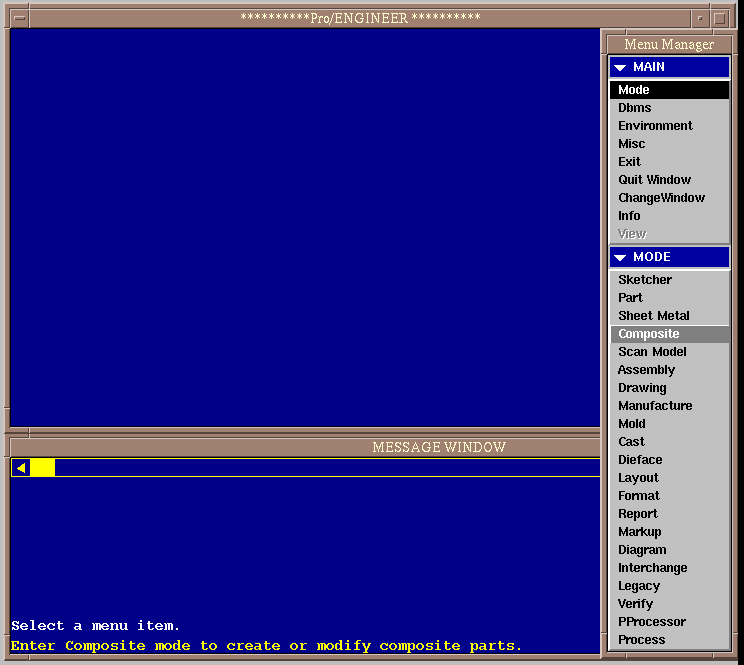
Task: Minimize the Pro/ENGINEER window
Action: [699, 18]
